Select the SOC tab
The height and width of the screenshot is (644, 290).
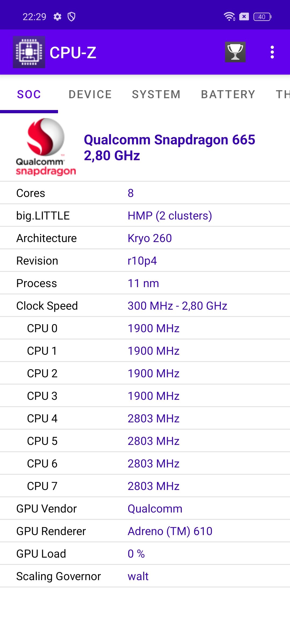(x=29, y=94)
